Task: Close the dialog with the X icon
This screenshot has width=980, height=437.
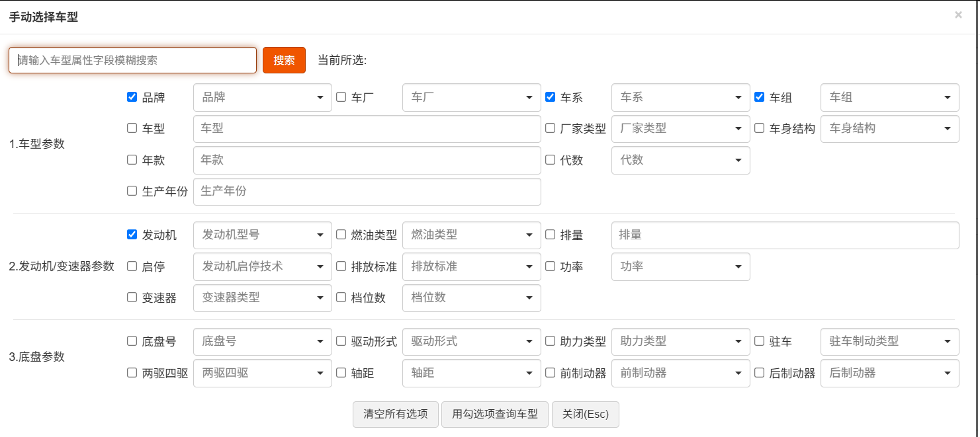Action: click(x=958, y=15)
